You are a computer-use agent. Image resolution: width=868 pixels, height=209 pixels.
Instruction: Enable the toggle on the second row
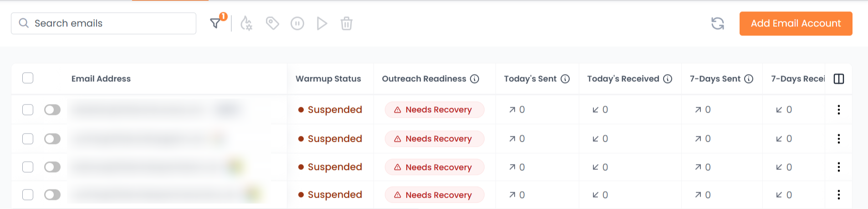click(52, 139)
